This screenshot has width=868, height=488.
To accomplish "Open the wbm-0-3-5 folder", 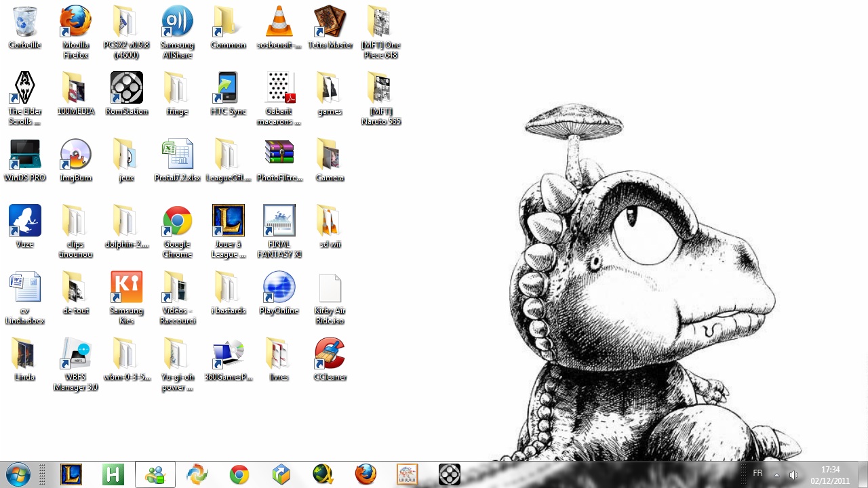I will (x=127, y=359).
